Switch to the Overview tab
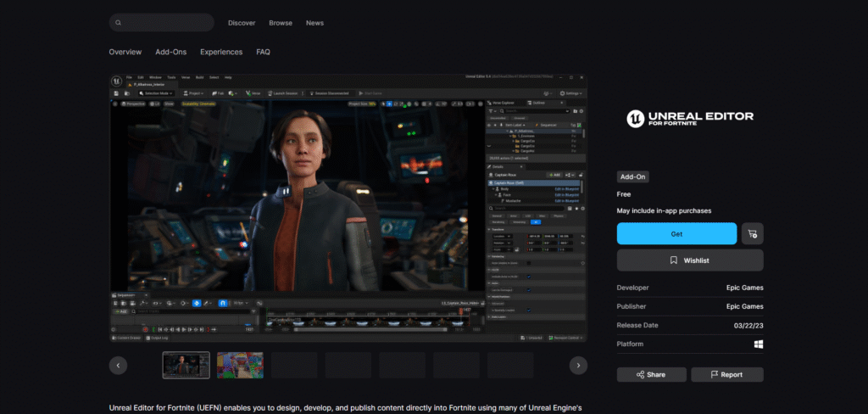This screenshot has height=414, width=868. click(125, 52)
